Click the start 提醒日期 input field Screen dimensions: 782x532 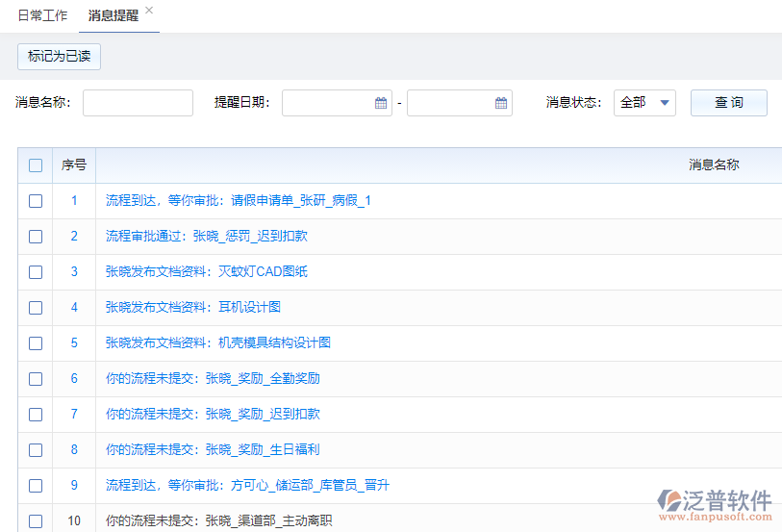tap(327, 103)
